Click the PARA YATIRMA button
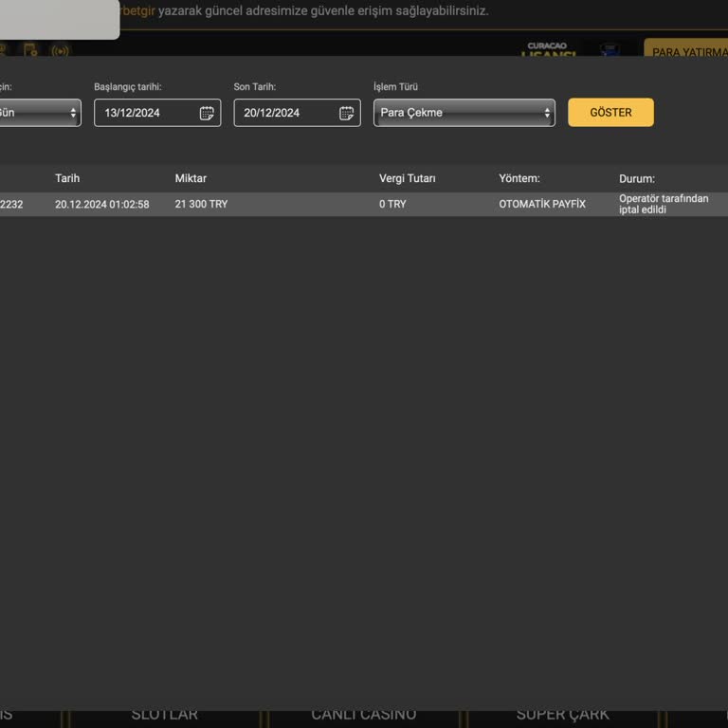Screen dimensions: 728x728 point(686,48)
